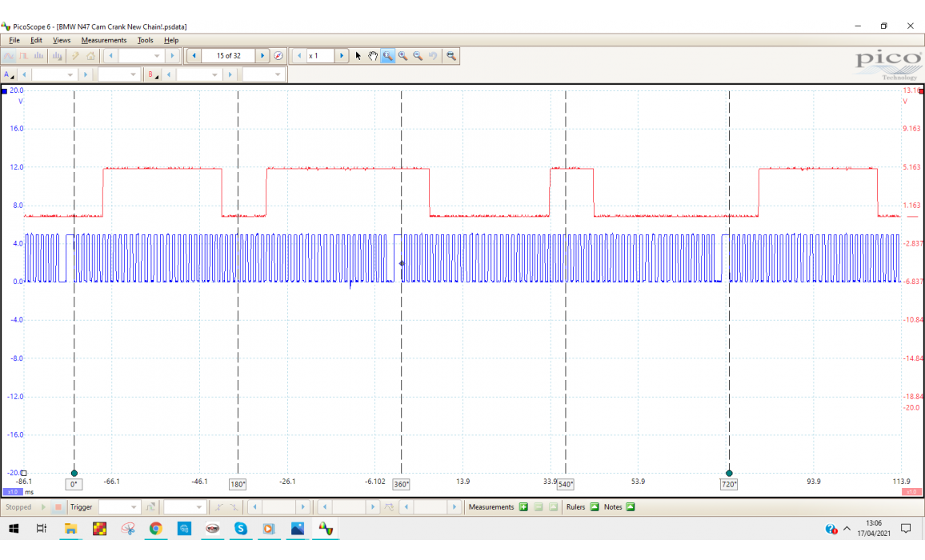
Task: Open Channel B options button
Action: pos(151,74)
